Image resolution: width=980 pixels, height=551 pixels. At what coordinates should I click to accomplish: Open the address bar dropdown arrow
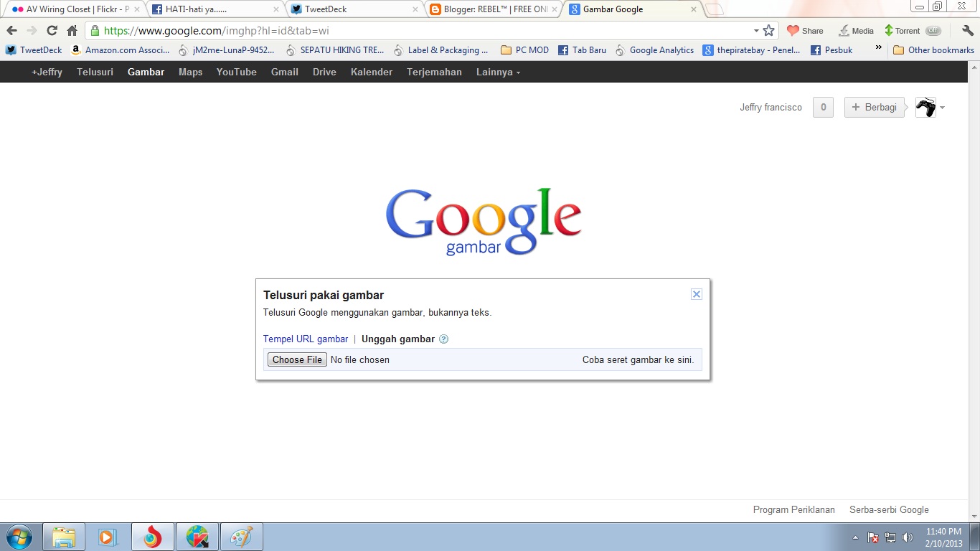click(x=756, y=31)
